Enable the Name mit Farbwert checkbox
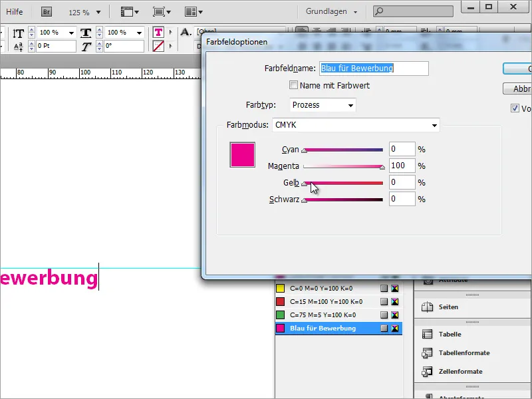 (293, 85)
